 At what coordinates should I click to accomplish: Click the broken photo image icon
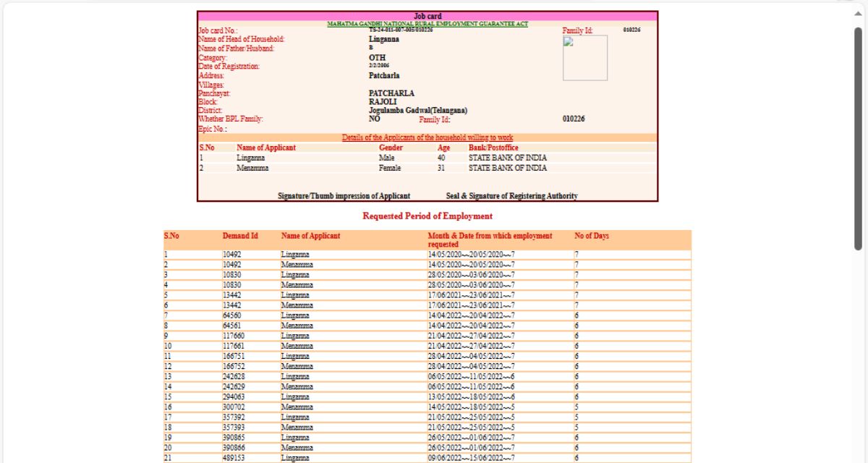(569, 42)
